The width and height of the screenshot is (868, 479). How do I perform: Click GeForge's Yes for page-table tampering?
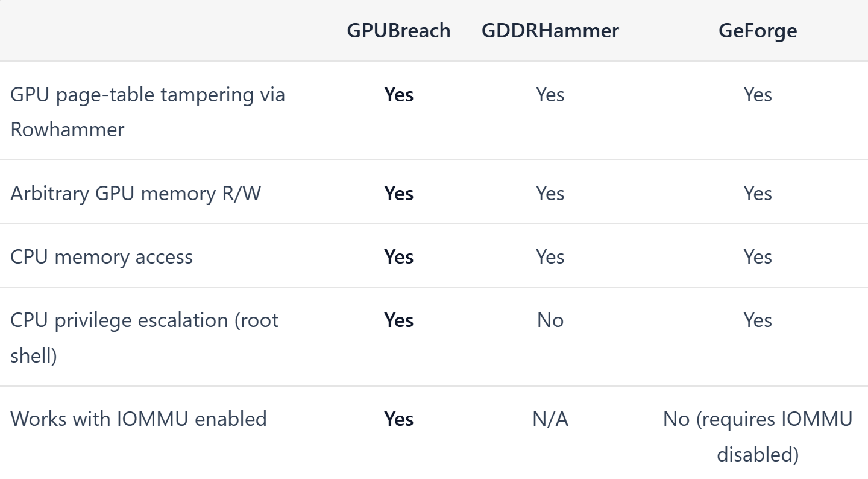(x=757, y=95)
